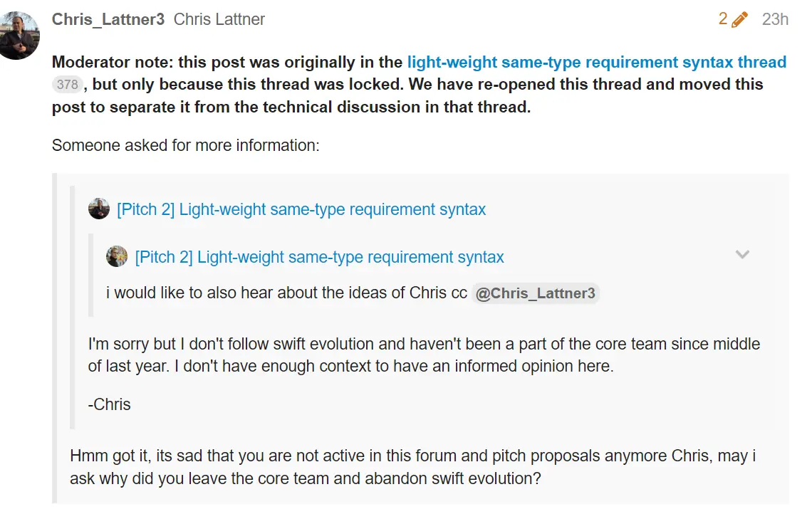The width and height of the screenshot is (812, 514).
Task: Open the nested quote's Pitch 2 title link
Action: 320,257
